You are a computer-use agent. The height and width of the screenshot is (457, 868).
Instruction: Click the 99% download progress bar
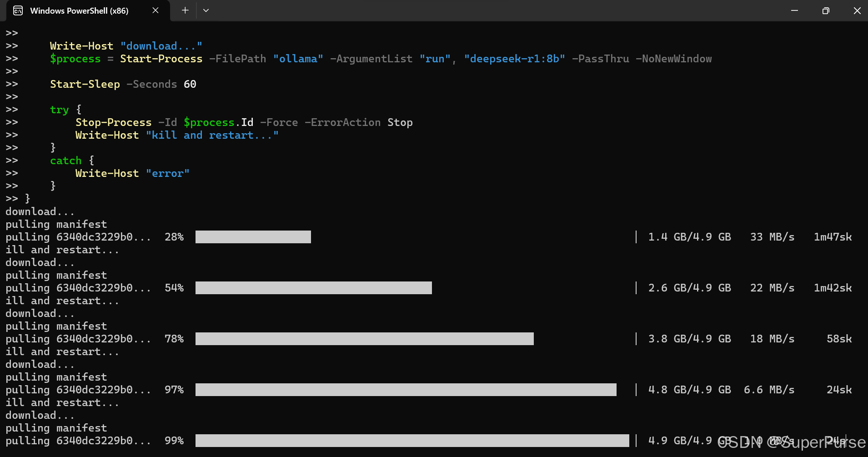(412, 441)
